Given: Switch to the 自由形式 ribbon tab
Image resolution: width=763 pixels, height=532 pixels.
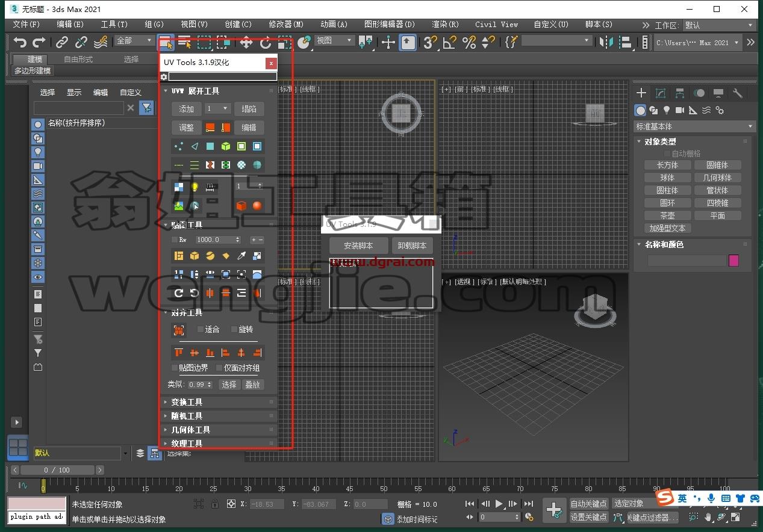Looking at the screenshot, I should (x=78, y=59).
